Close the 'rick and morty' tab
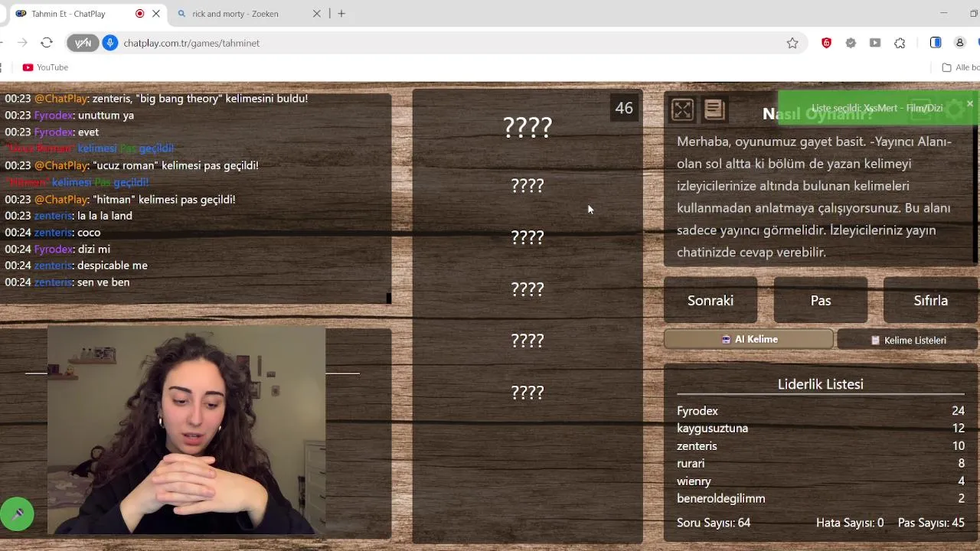Screen dimensions: 980x551 pos(317,14)
